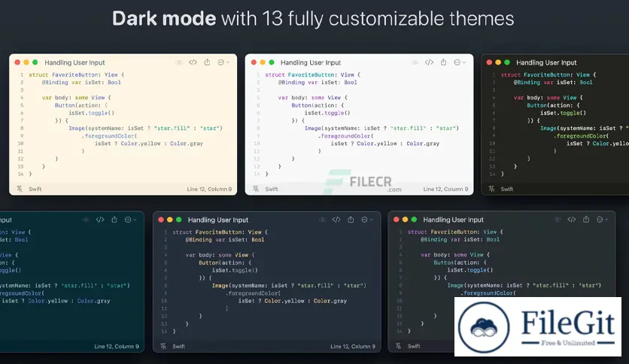Click Handling User Input title in slate window
The height and width of the screenshot is (364, 629).
pos(453,220)
